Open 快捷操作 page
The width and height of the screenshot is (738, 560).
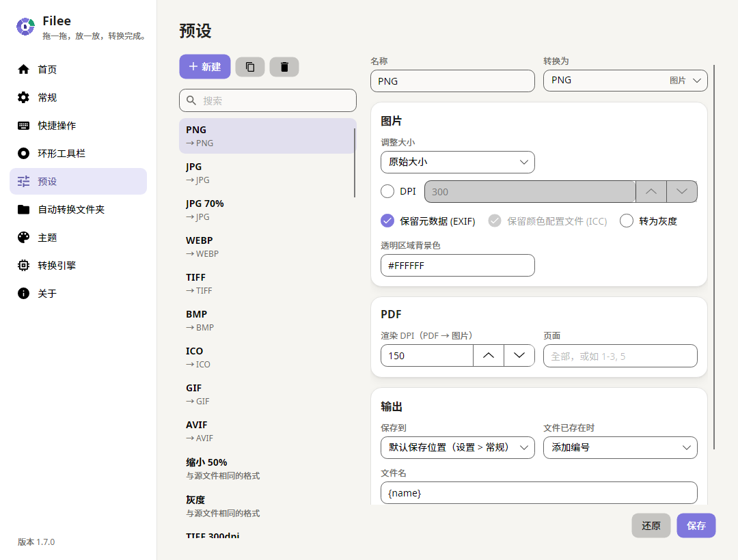[x=78, y=126]
